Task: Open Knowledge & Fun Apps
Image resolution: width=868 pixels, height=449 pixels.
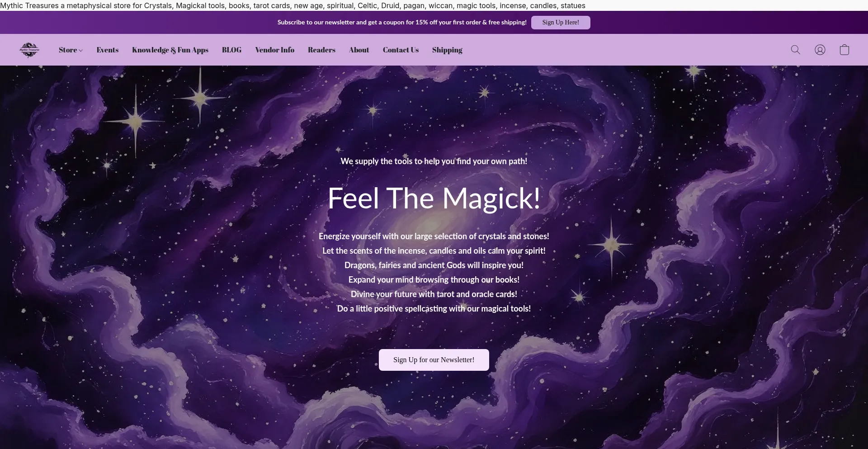Action: pyautogui.click(x=170, y=50)
